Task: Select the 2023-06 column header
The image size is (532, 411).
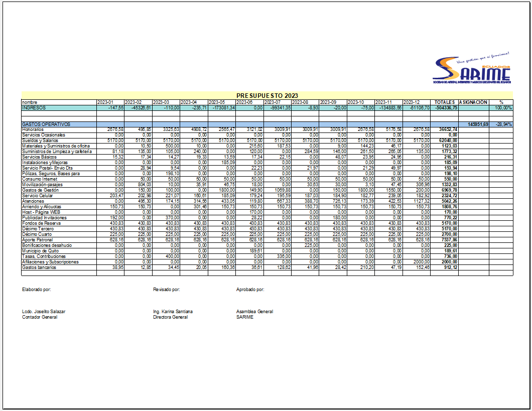Action: pos(244,102)
